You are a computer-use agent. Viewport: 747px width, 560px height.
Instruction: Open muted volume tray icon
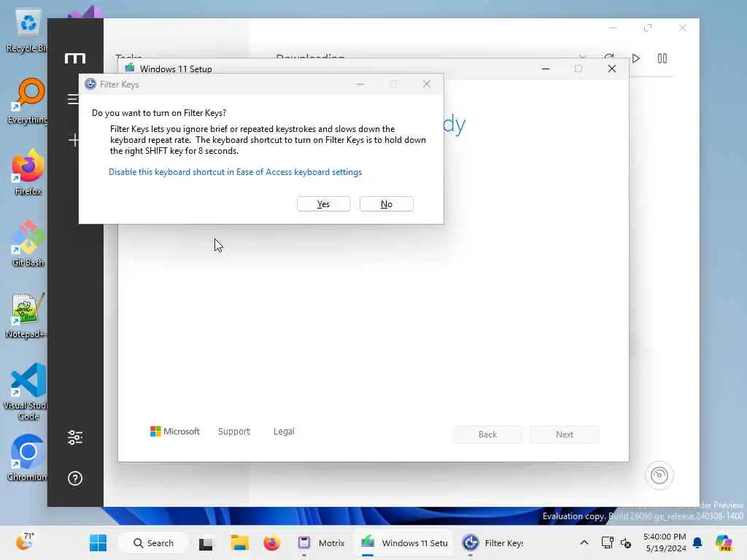625,542
